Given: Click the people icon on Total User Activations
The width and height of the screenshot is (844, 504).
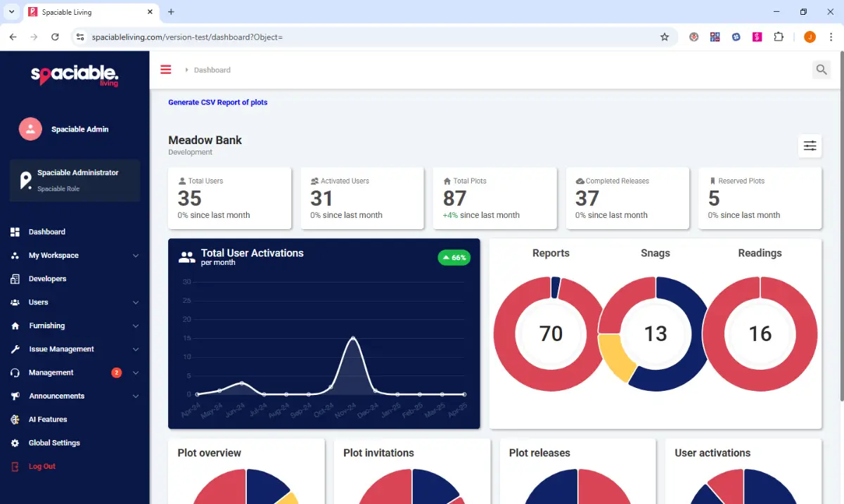Looking at the screenshot, I should (x=186, y=257).
